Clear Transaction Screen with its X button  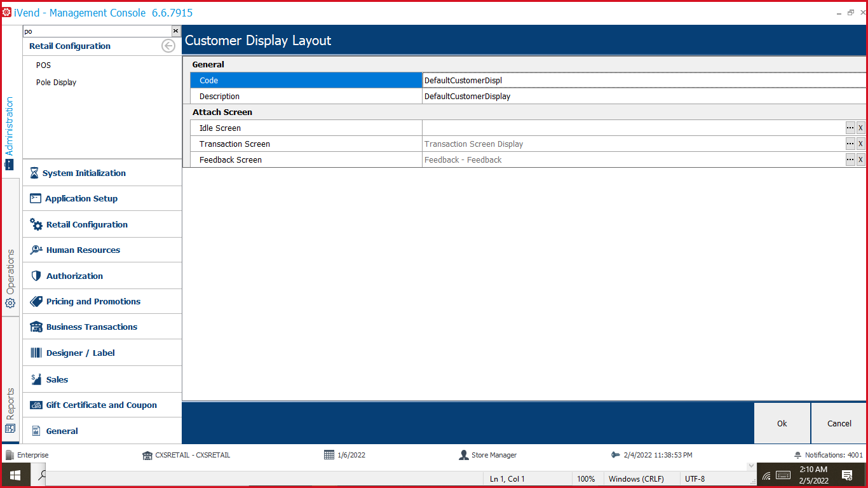(861, 144)
